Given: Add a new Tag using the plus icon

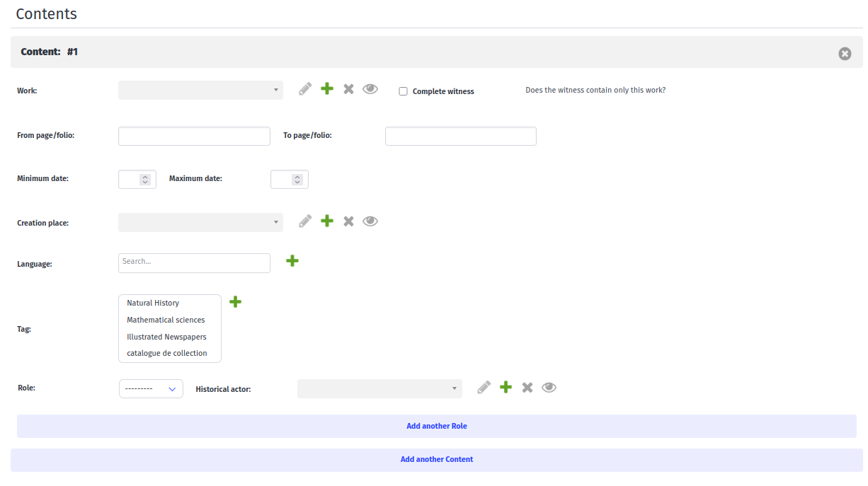Looking at the screenshot, I should 235,301.
